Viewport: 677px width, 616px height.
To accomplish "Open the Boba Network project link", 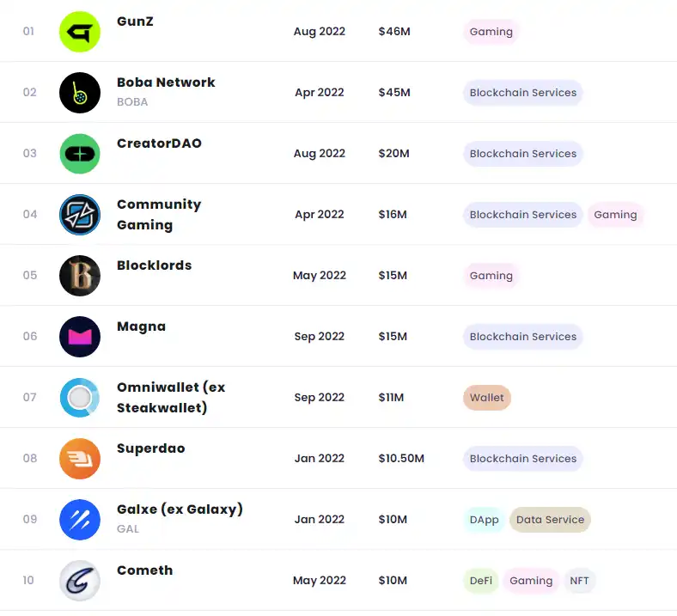I will [x=166, y=82].
